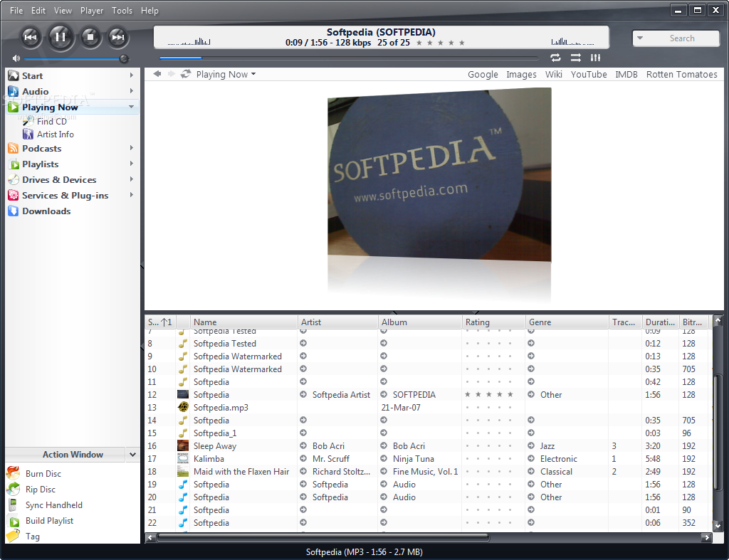
Task: Open the View menu
Action: pyautogui.click(x=63, y=10)
